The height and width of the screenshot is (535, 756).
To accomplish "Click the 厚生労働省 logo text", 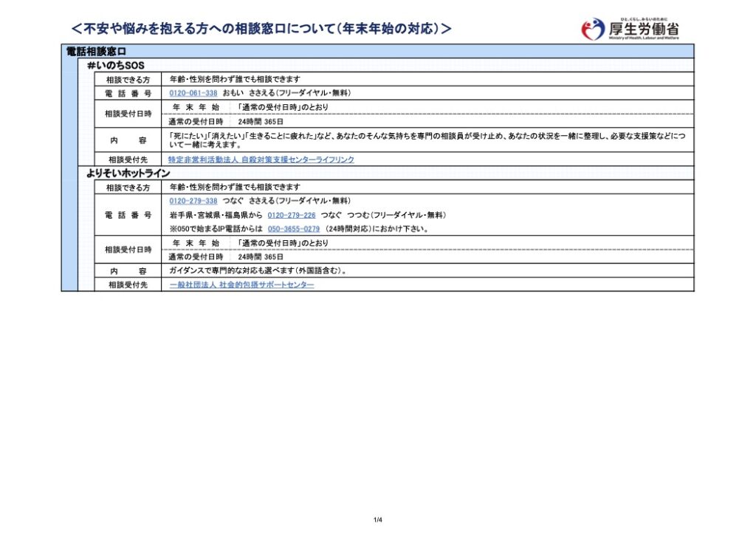I will click(644, 28).
